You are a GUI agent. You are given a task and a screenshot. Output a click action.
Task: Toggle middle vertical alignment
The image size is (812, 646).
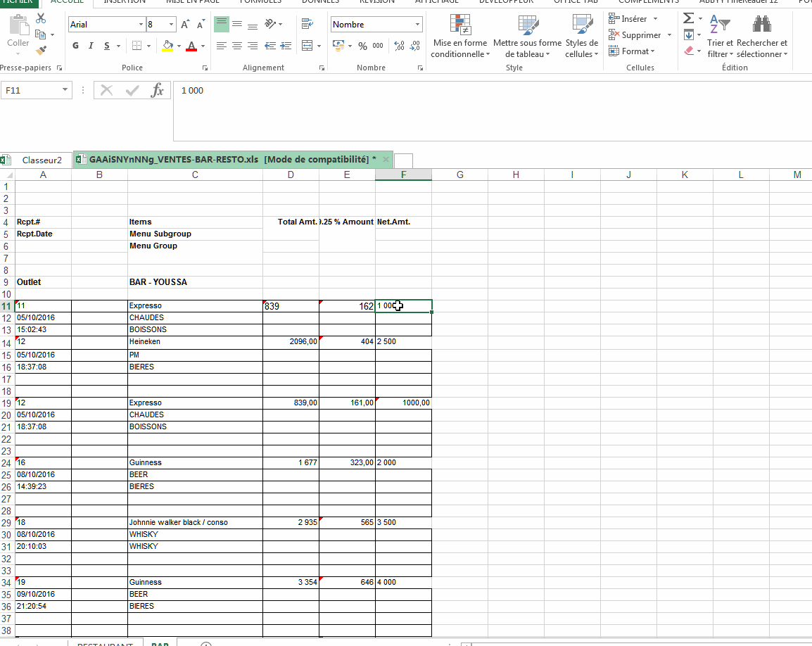click(237, 24)
